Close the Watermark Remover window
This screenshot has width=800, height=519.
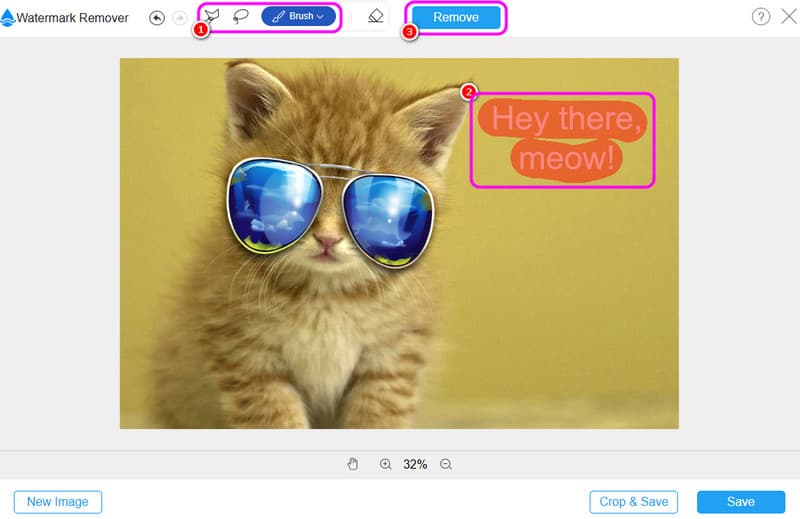pyautogui.click(x=786, y=17)
